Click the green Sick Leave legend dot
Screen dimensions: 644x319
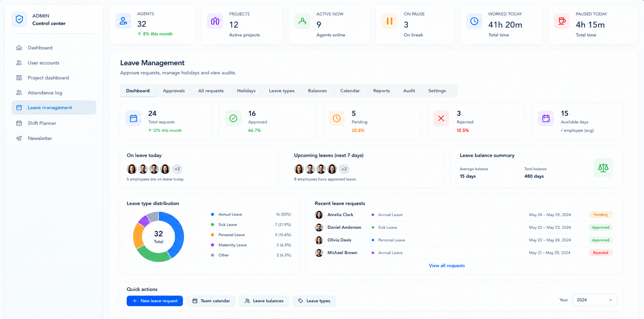point(213,225)
